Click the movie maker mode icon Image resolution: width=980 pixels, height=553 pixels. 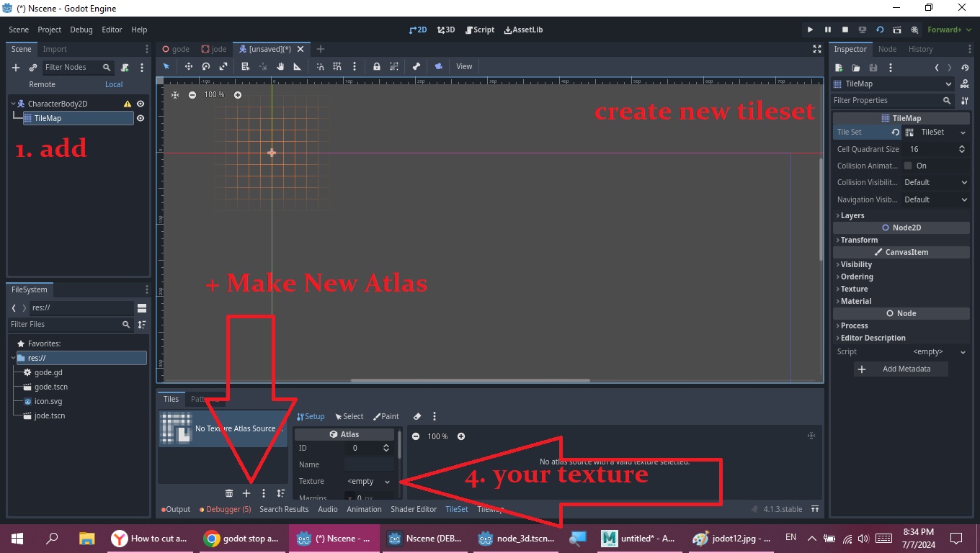pyautogui.click(x=914, y=30)
